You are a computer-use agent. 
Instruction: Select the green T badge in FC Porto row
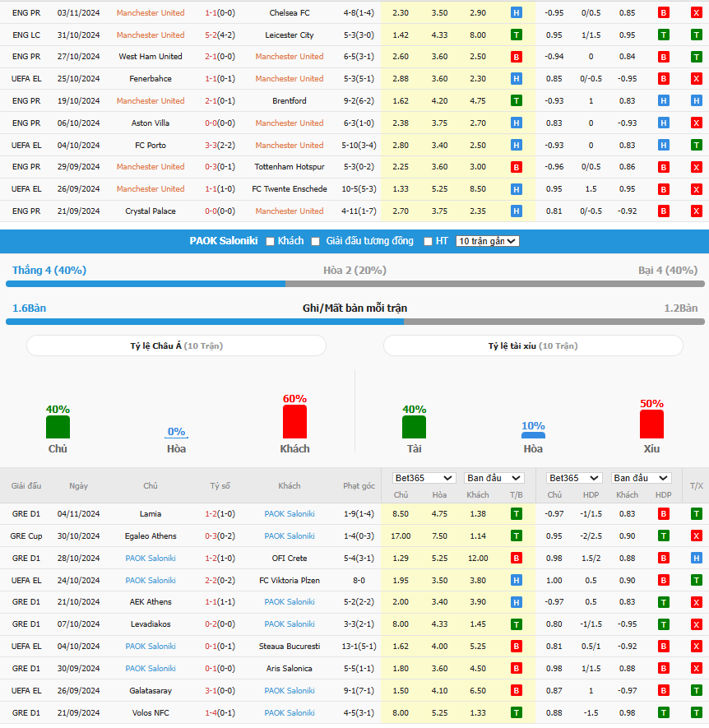tap(696, 146)
